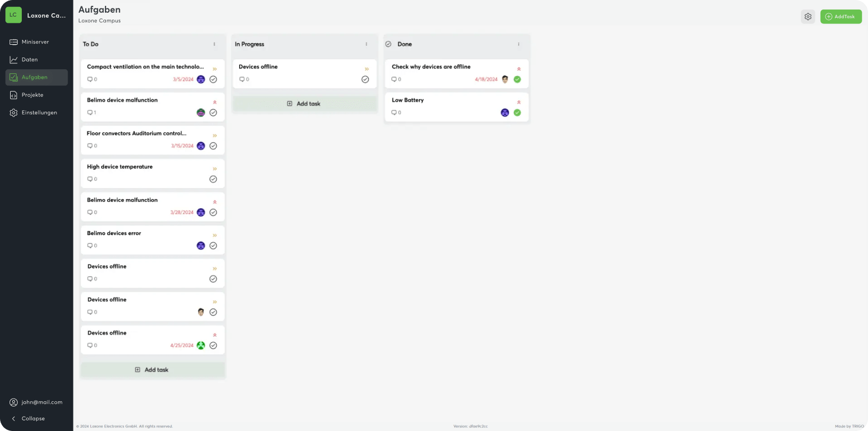Click the LC workspace logo badge
Viewport: 868px width, 431px height.
click(13, 15)
